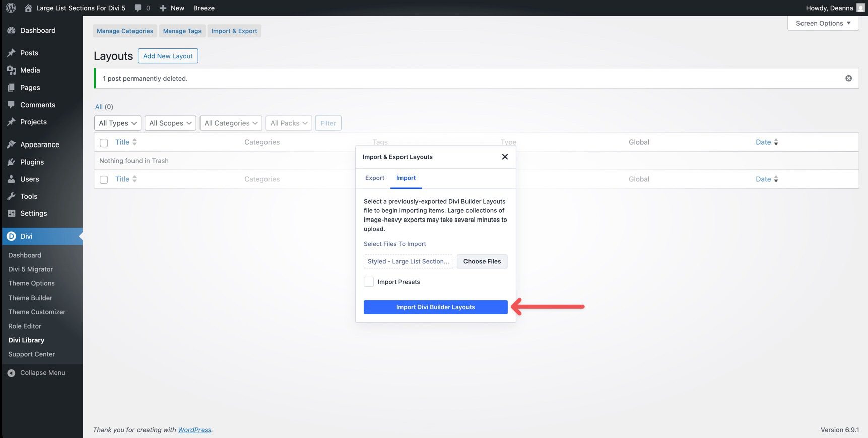Click the Appearance brush icon
Screen dimensions: 868x438
11,144
